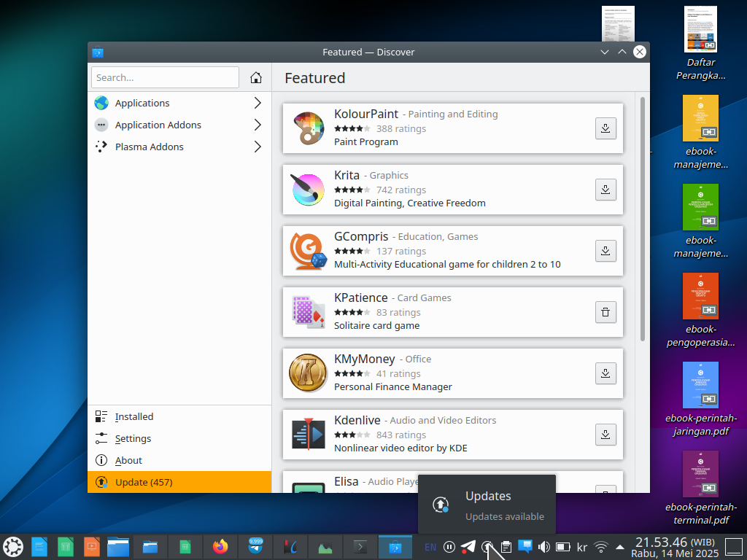Click the EN keyboard layout indicator

click(x=430, y=547)
